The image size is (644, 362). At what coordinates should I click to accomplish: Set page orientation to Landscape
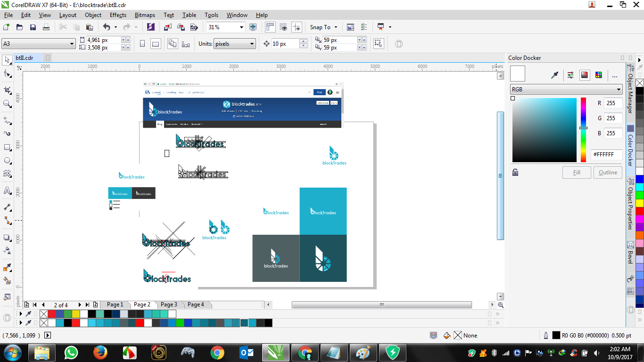(x=156, y=44)
